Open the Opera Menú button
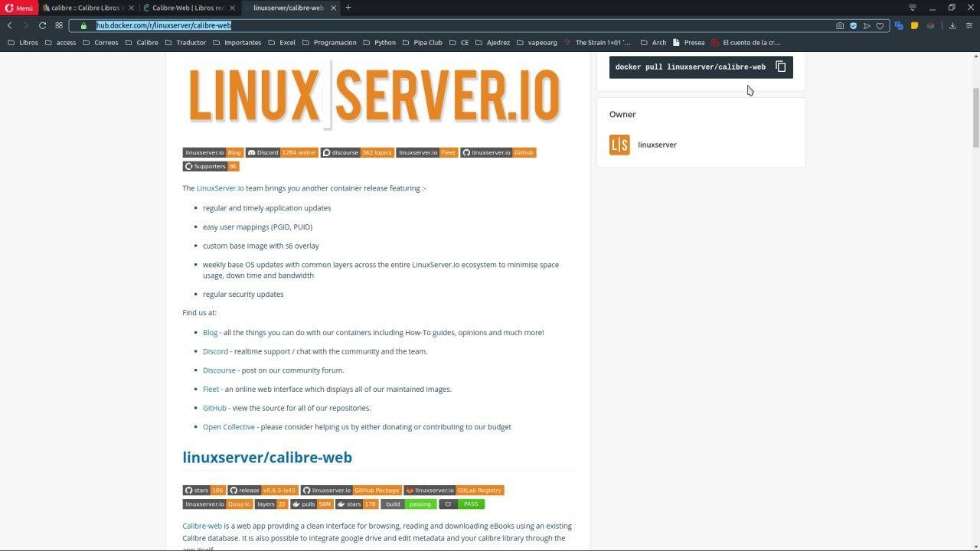The image size is (980, 551). 19,8
